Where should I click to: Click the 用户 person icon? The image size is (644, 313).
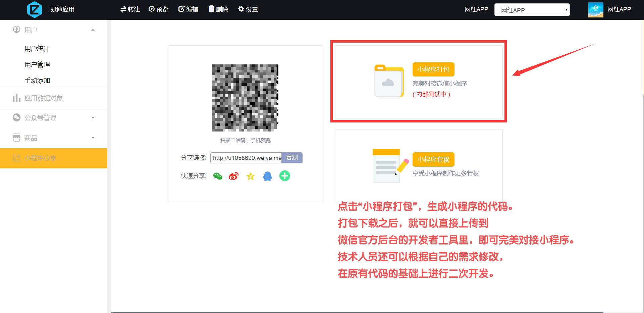tap(16, 30)
